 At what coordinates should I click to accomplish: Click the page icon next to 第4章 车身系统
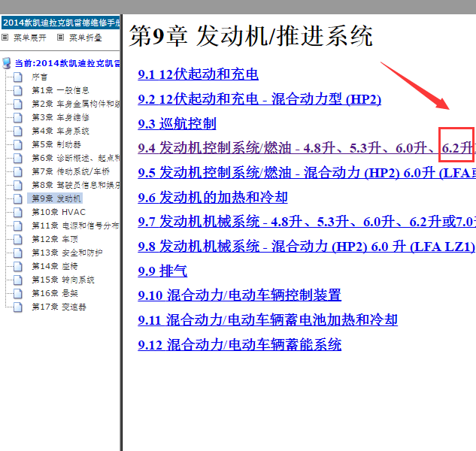pos(18,131)
